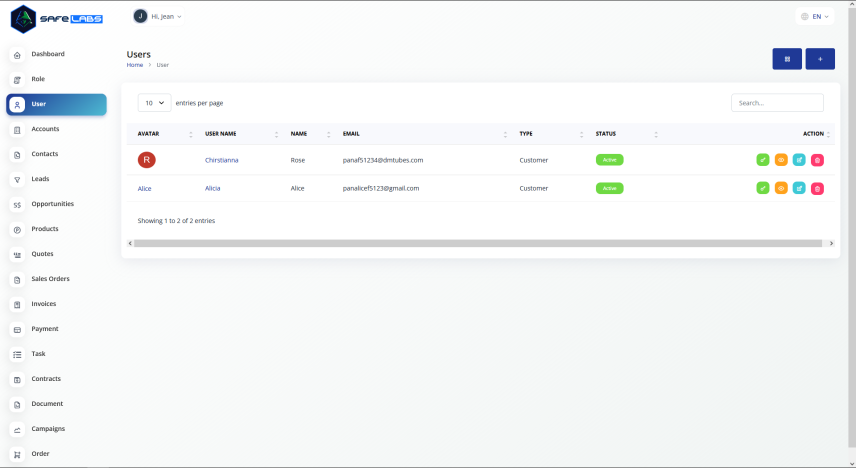Open Opportunities menu item

pos(52,204)
